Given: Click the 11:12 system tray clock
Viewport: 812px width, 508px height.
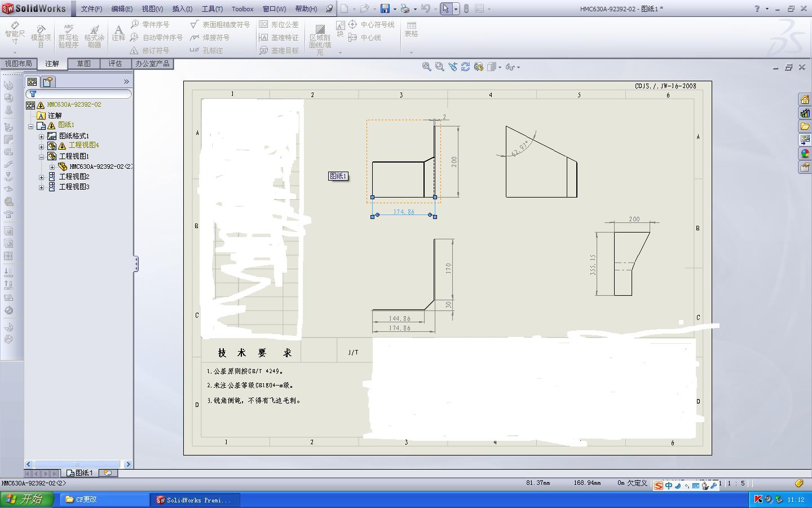Looking at the screenshot, I should pyautogui.click(x=796, y=500).
